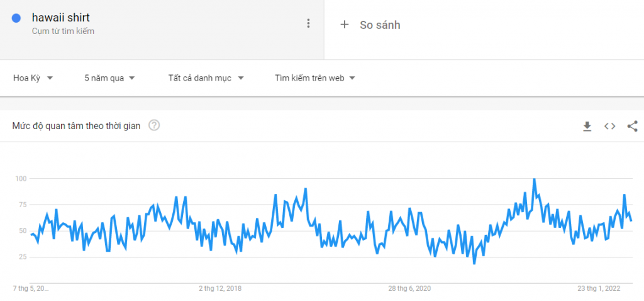Expand the Tìm kiếm trên web dropdown
The height and width of the screenshot is (301, 644).
[315, 78]
